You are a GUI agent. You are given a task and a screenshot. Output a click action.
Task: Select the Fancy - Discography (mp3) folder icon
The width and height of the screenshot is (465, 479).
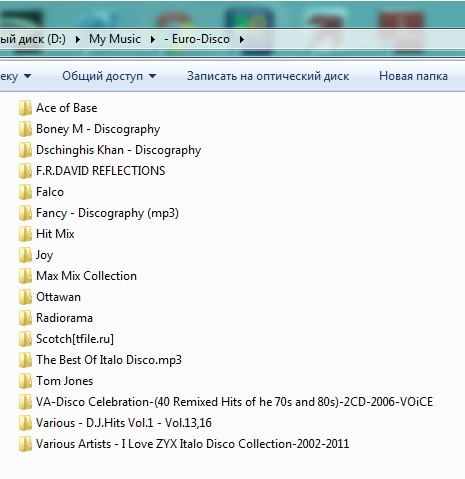(x=25, y=213)
